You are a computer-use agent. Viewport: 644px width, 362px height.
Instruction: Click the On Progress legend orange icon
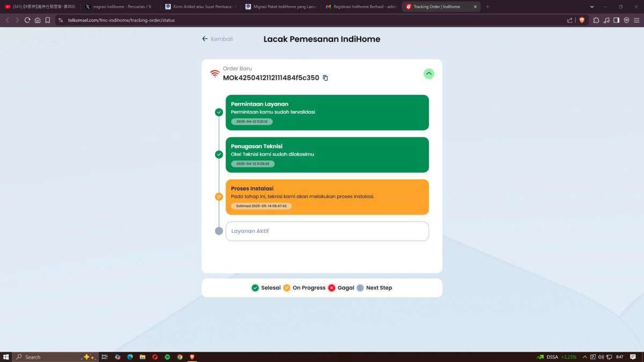click(x=287, y=288)
